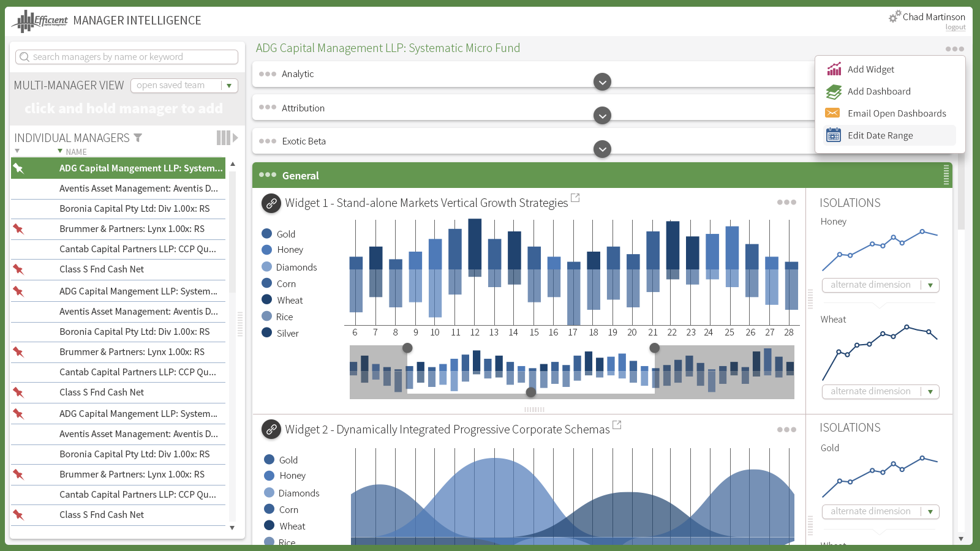Click the link icon of Widget 1
980x551 pixels.
[x=271, y=203]
